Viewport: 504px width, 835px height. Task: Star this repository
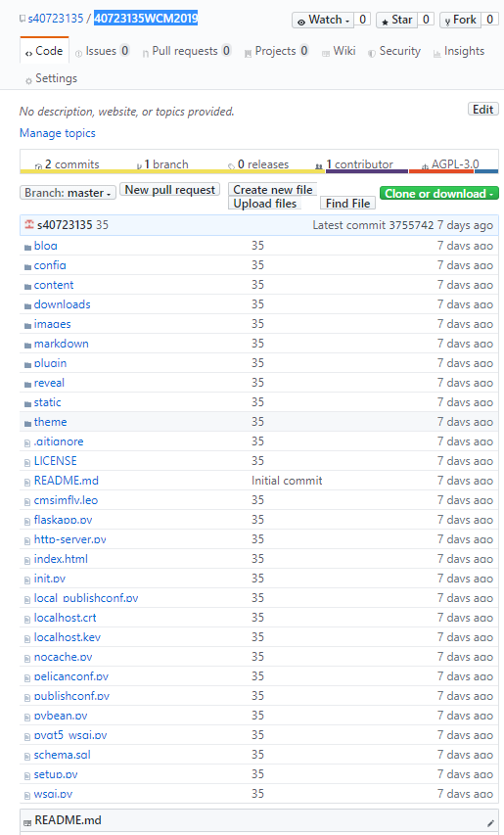coord(396,20)
